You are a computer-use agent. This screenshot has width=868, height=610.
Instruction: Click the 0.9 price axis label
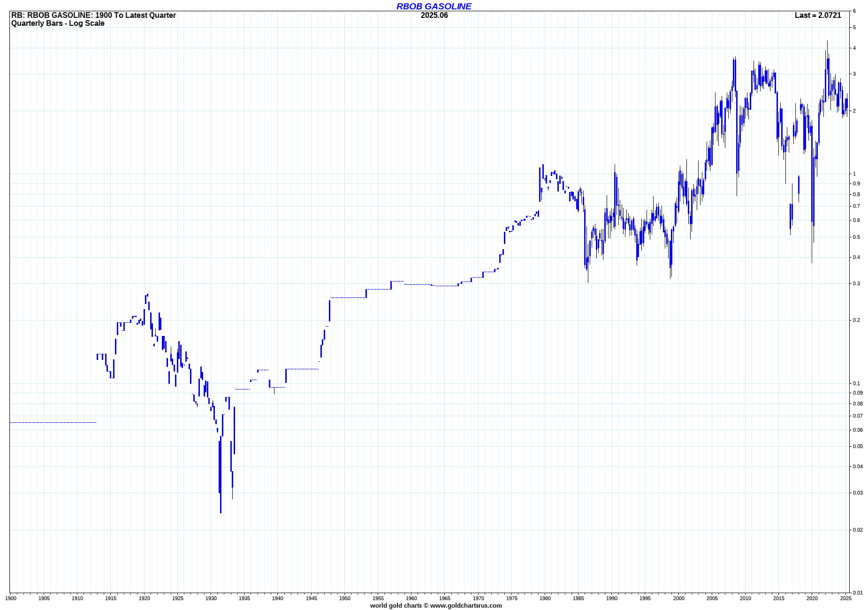(856, 183)
